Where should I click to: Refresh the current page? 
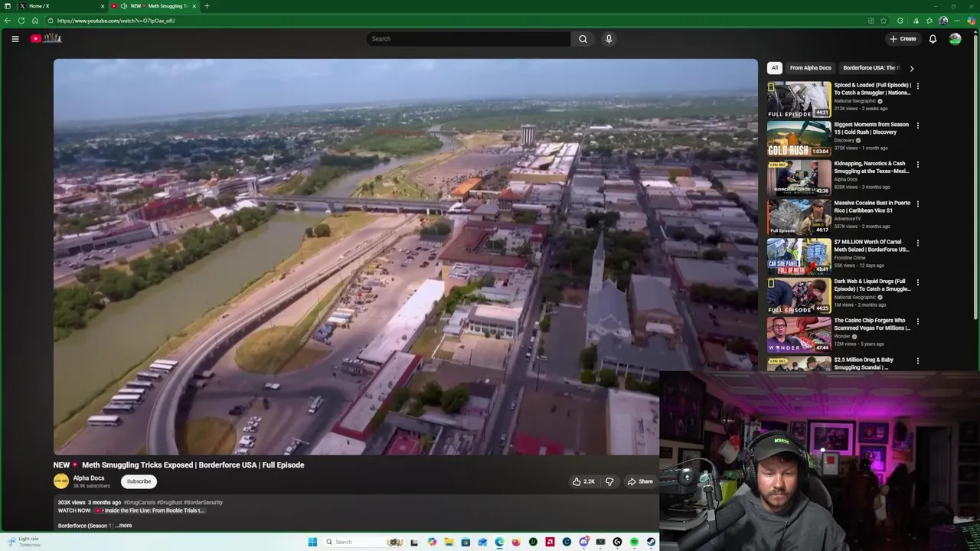[x=21, y=21]
